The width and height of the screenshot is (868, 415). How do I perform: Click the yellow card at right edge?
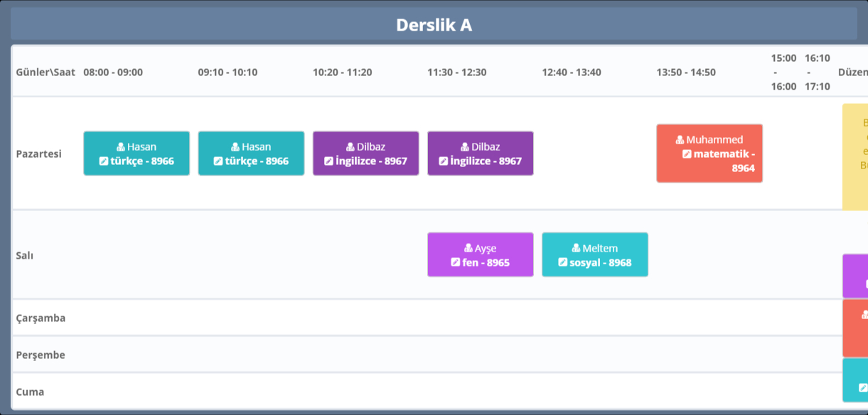855,156
